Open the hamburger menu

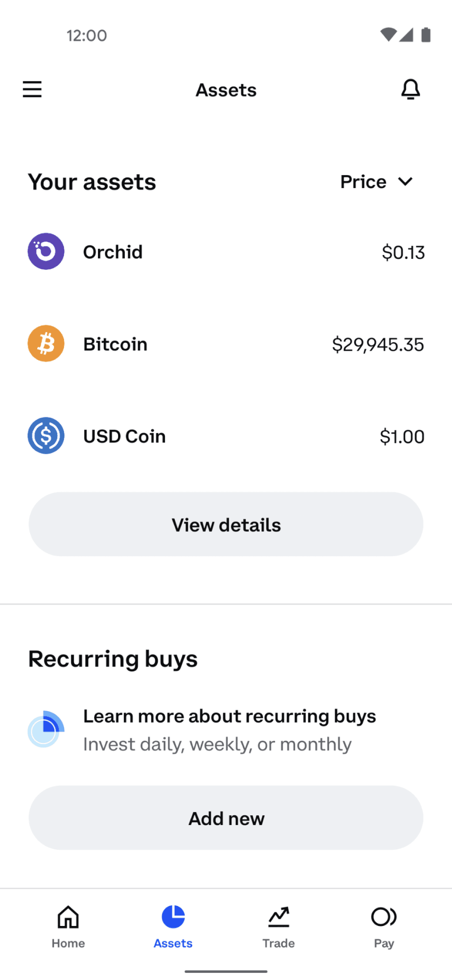click(x=32, y=89)
